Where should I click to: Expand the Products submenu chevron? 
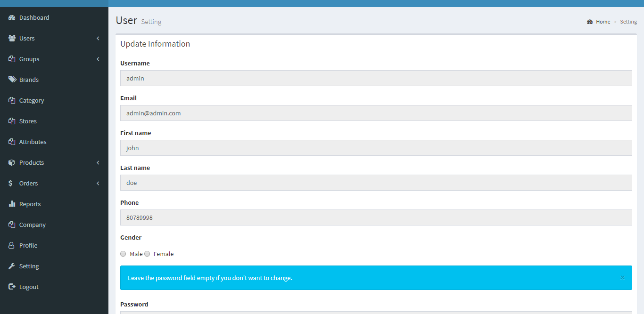(x=98, y=162)
